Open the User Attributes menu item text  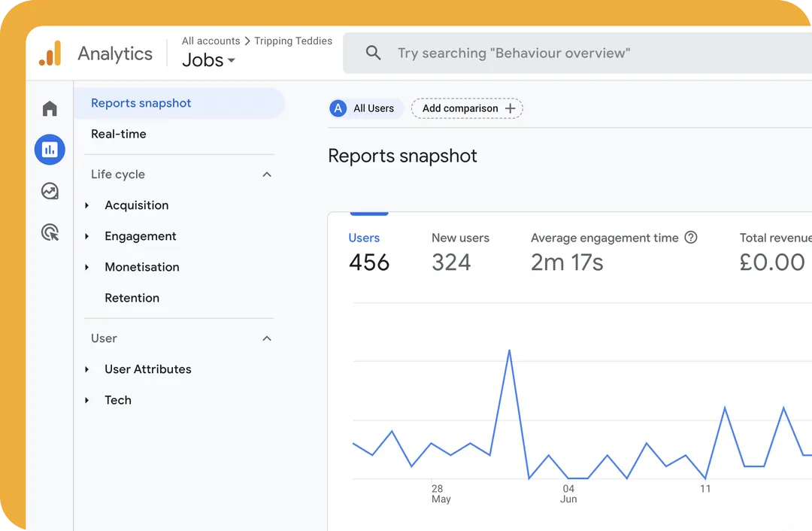148,369
